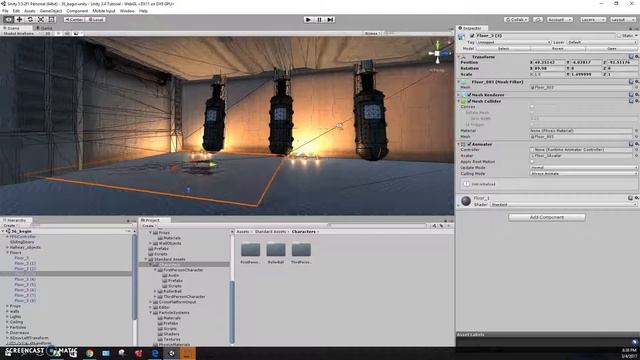
Task: Open the Culling Mode dropdown
Action: pos(583,173)
